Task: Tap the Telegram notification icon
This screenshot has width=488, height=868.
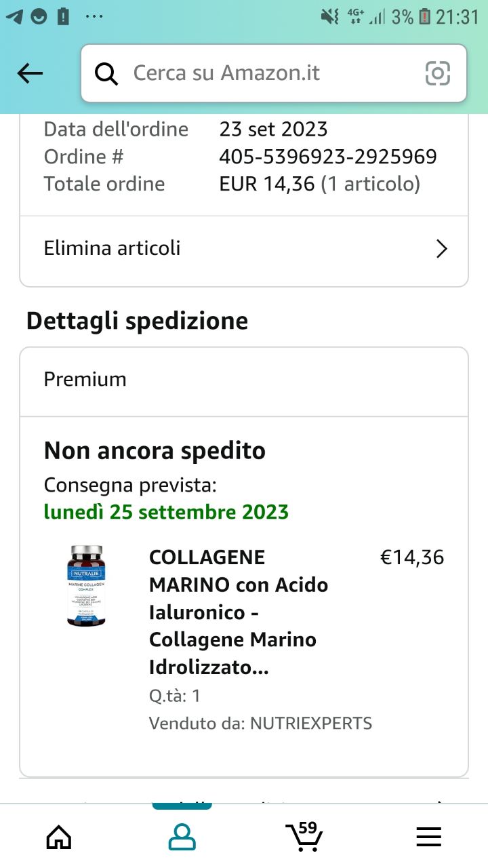Action: [14, 16]
